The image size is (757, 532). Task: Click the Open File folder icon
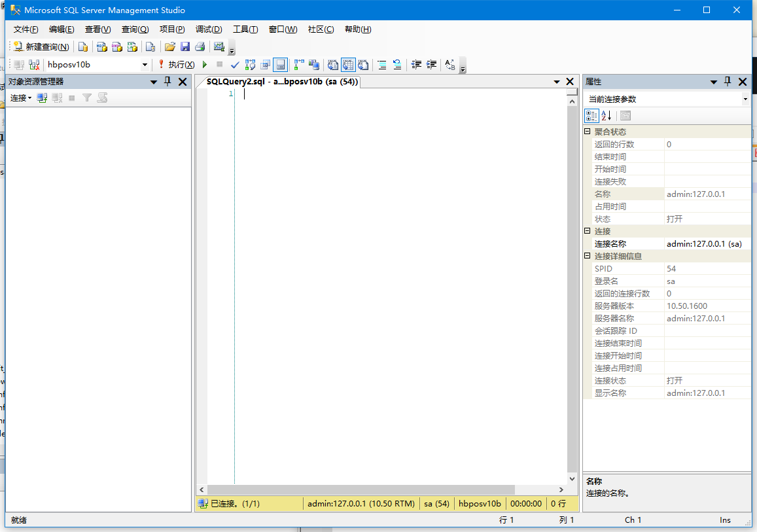170,47
